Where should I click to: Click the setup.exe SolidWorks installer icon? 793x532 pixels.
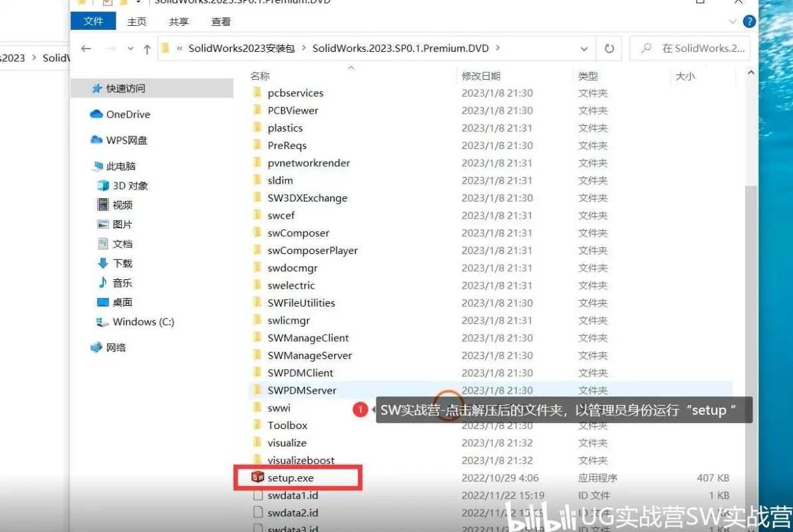pos(257,477)
